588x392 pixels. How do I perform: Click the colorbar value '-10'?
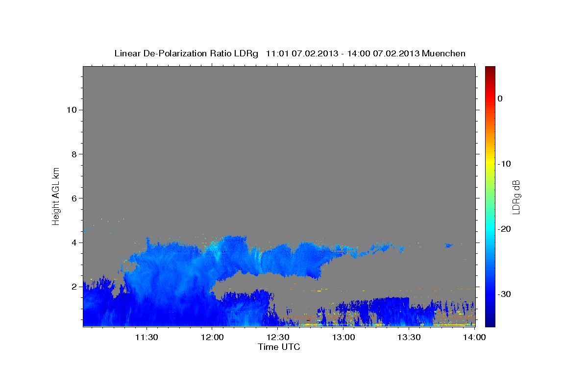[x=505, y=164]
